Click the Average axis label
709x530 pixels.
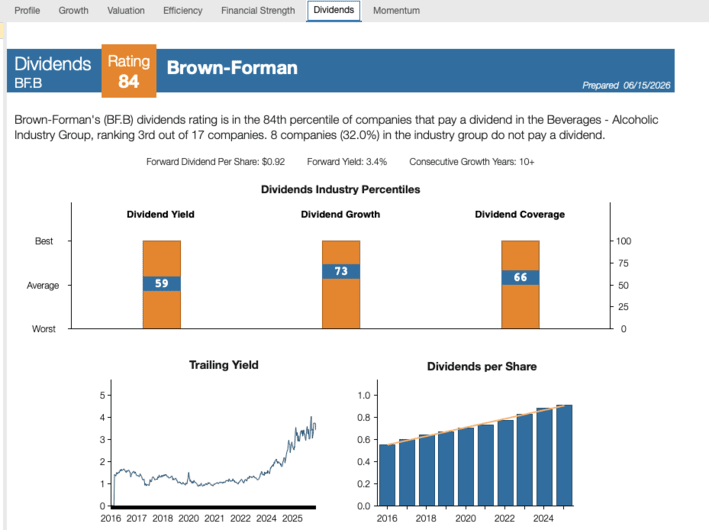click(43, 285)
